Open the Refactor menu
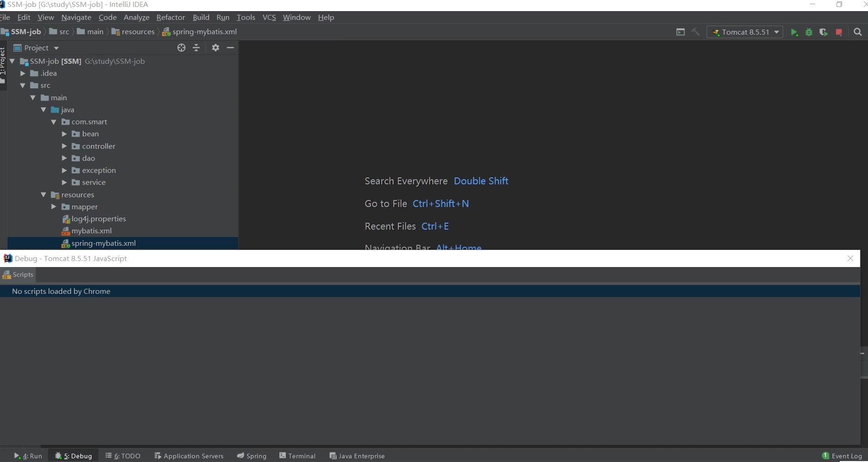Screen dimensions: 868x462 point(170,18)
